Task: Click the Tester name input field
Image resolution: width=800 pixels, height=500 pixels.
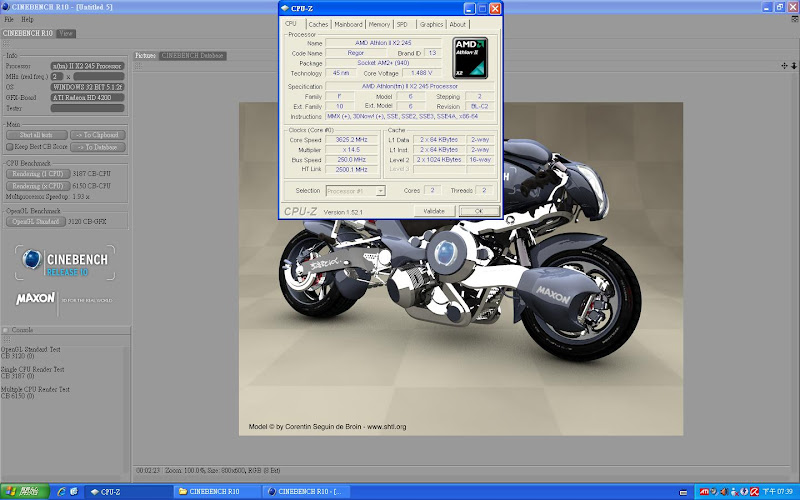Action: pyautogui.click(x=90, y=108)
